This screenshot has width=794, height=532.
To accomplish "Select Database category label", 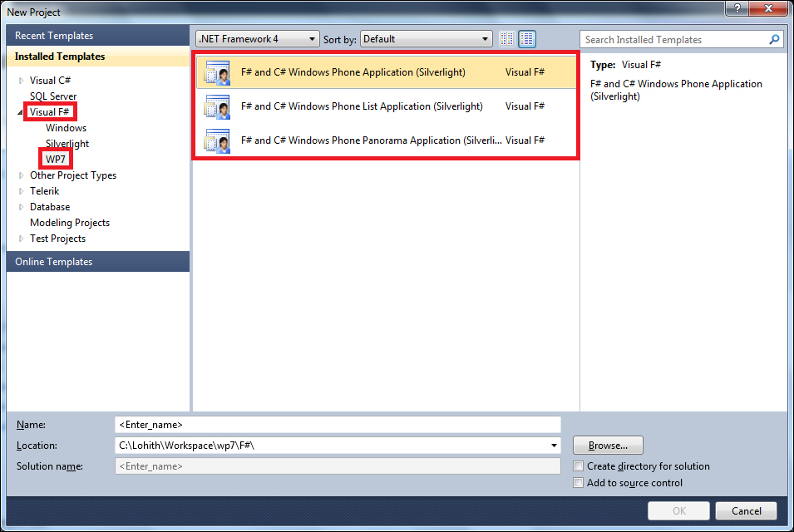I will click(50, 206).
